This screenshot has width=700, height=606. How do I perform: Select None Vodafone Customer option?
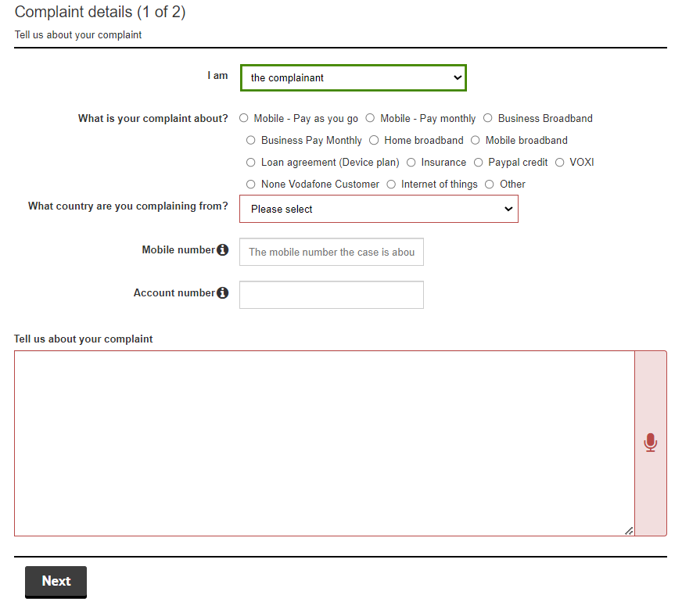pyautogui.click(x=251, y=185)
